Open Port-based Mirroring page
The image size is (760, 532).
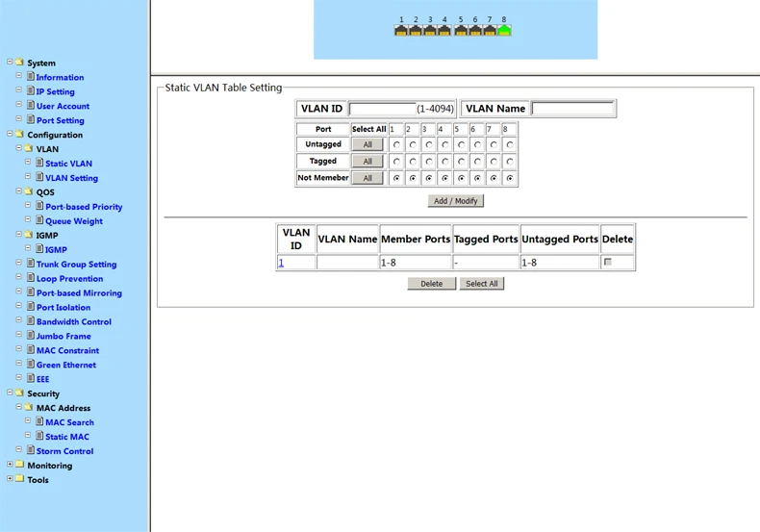[x=80, y=293]
